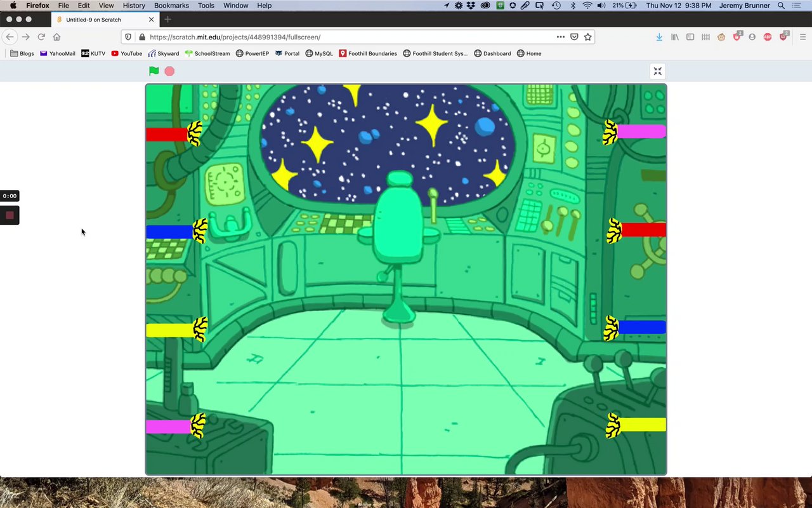Open the History menu
Image resolution: width=812 pixels, height=508 pixels.
click(x=134, y=5)
